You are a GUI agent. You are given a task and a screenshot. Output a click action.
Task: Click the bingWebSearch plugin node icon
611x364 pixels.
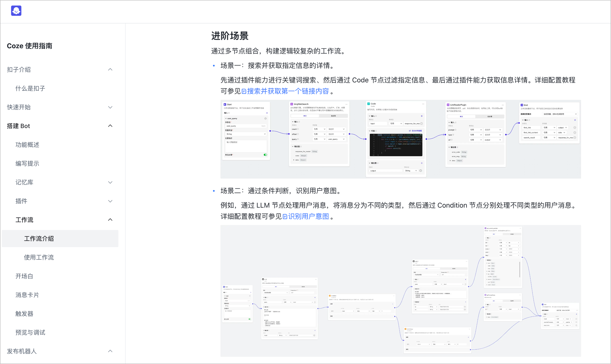coord(292,104)
